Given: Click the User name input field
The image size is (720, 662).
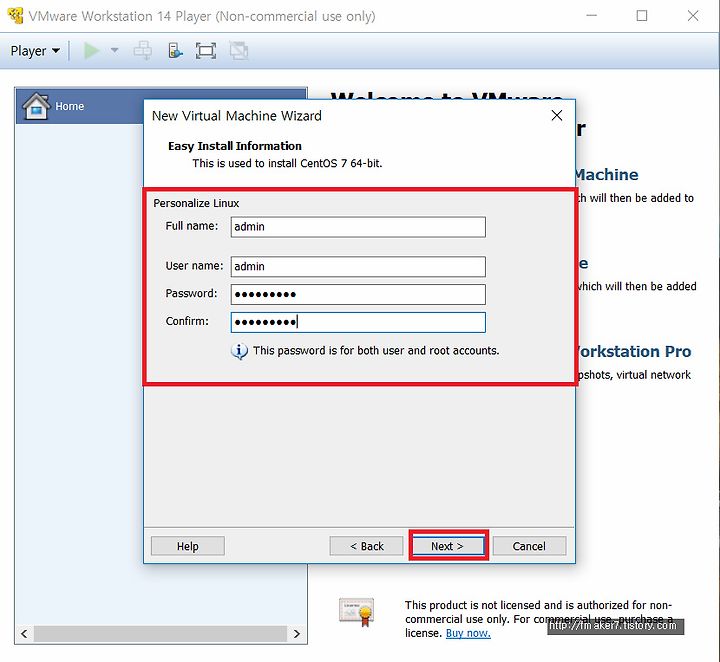Looking at the screenshot, I should pos(358,267).
